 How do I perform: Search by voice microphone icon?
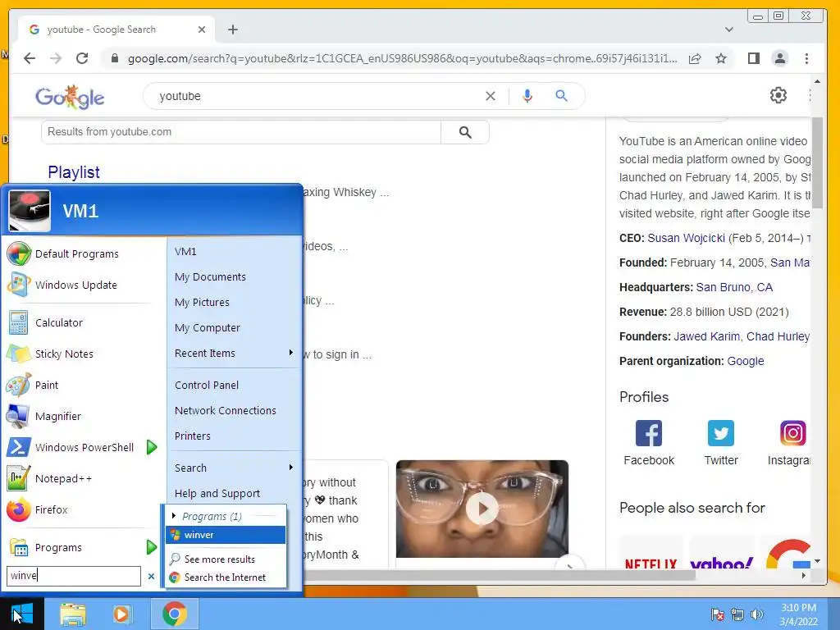(x=527, y=96)
